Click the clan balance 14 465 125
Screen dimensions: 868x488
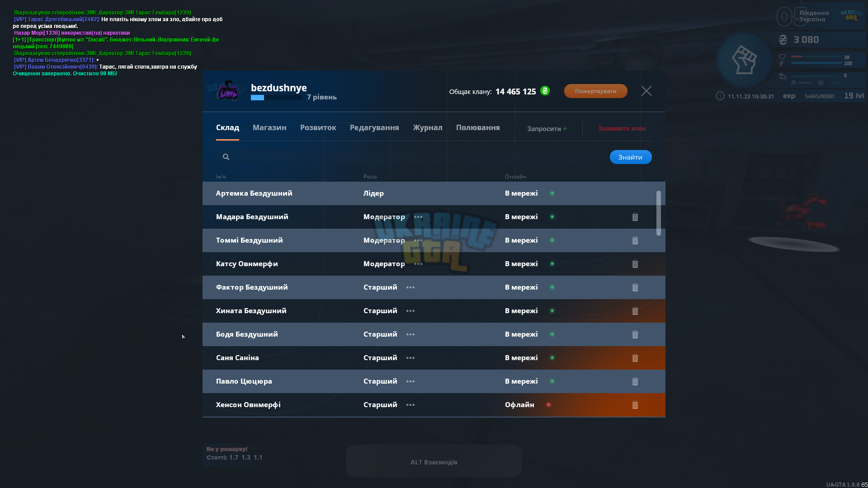516,92
